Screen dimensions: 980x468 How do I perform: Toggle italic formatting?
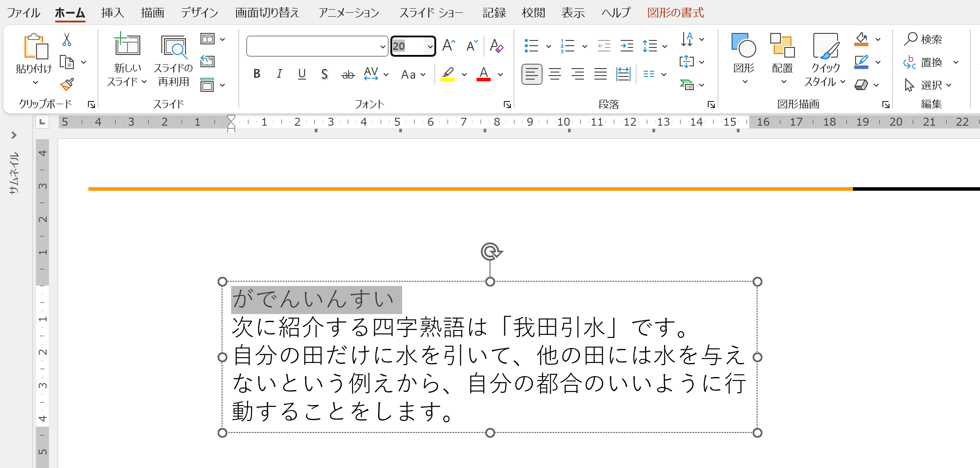point(279,74)
